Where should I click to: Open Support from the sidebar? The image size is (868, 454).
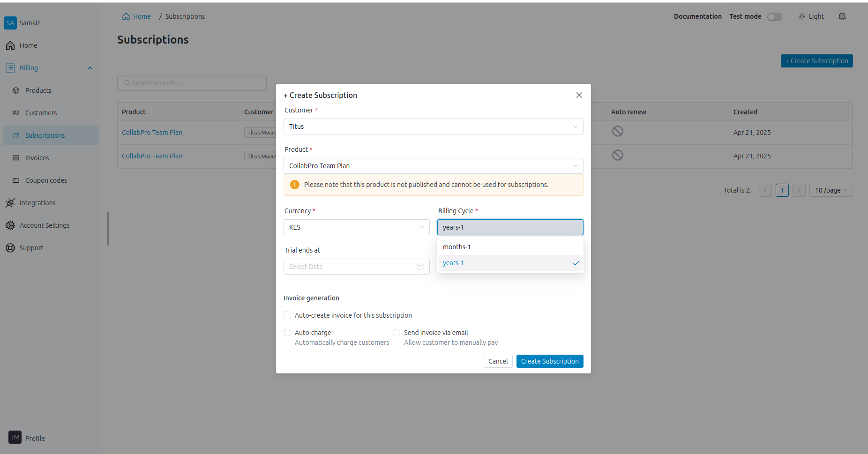click(x=31, y=248)
